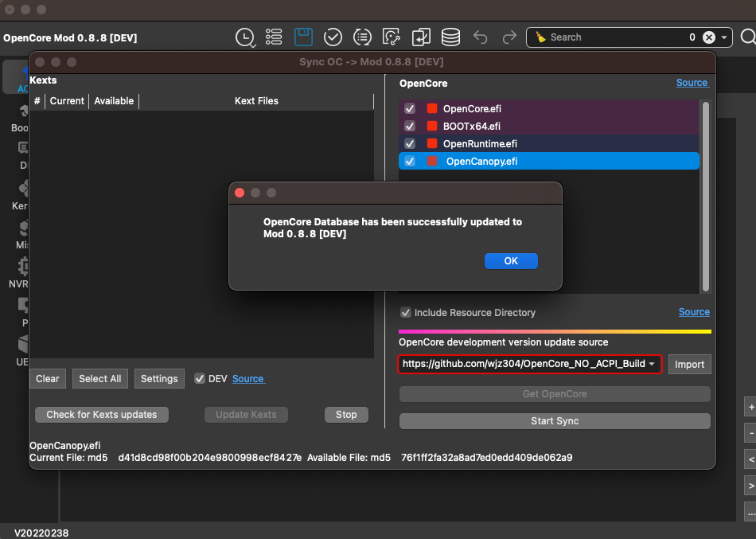Close the database updated message dialog
The height and width of the screenshot is (539, 756).
(x=240, y=193)
